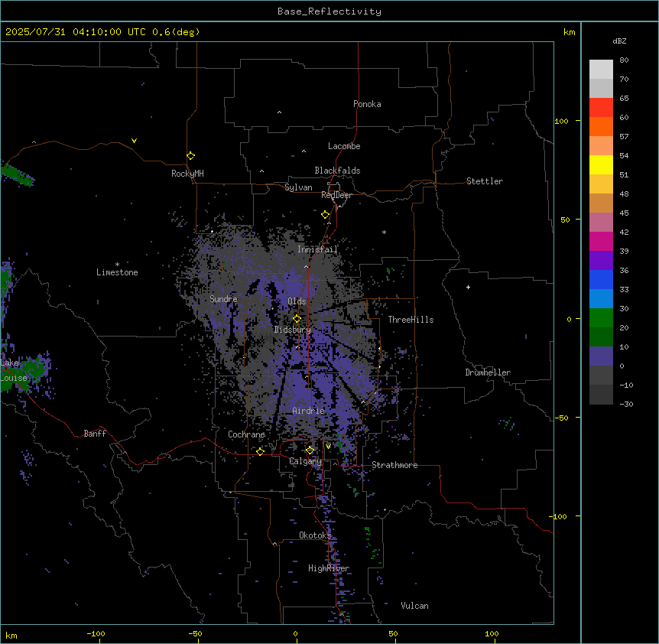The height and width of the screenshot is (644, 659).
Task: Click the HighRiver label
Action: click(x=329, y=568)
